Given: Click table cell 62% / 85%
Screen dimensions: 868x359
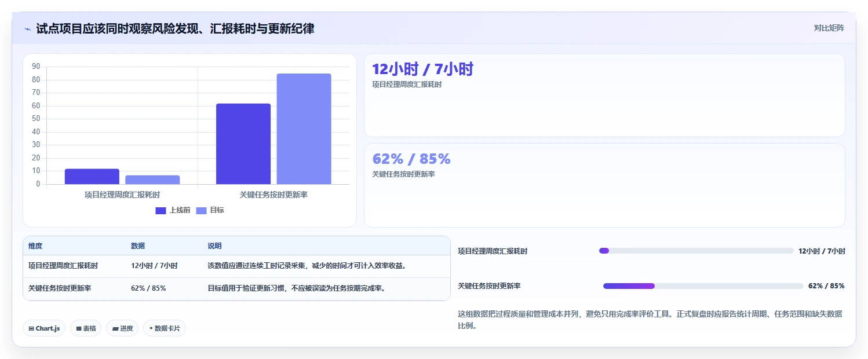Looking at the screenshot, I should [x=148, y=288].
